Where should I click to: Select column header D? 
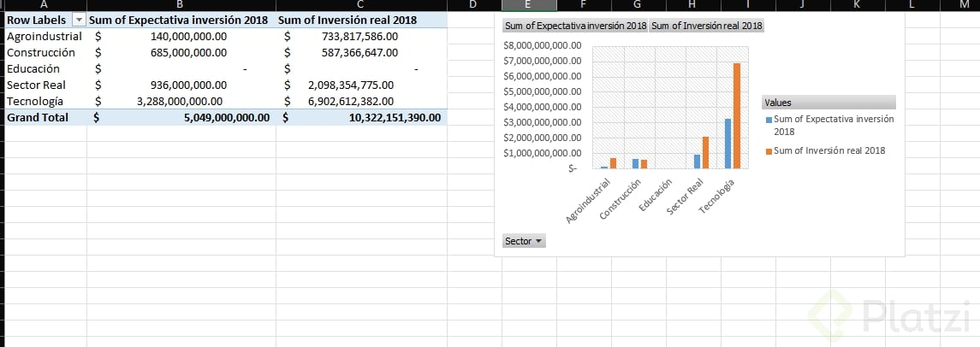click(474, 5)
